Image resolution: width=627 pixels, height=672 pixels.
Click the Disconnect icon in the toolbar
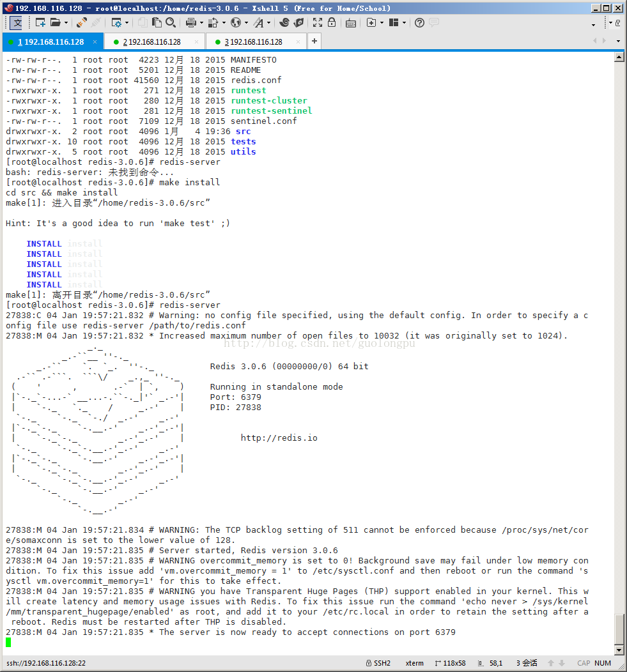97,23
